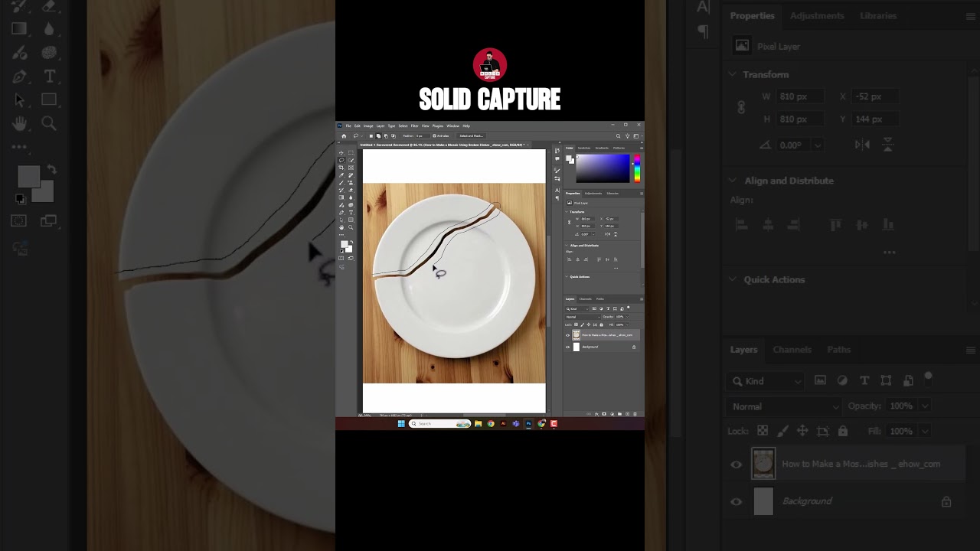The height and width of the screenshot is (551, 980).
Task: Click Create new layer icon
Action: tap(627, 414)
